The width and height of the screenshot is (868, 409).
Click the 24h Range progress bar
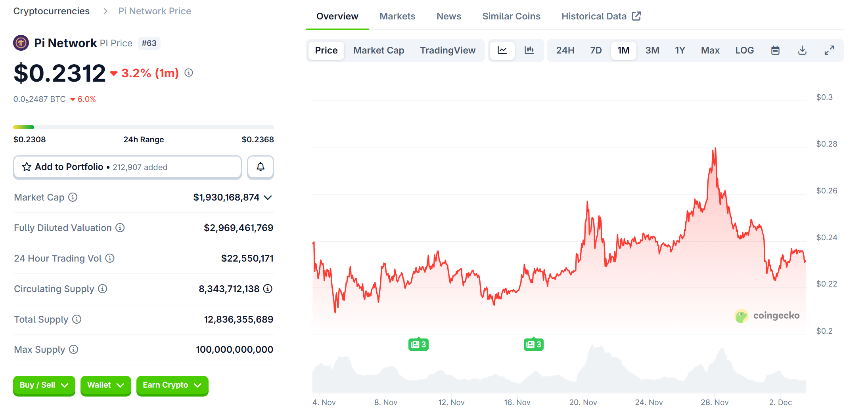pos(143,127)
